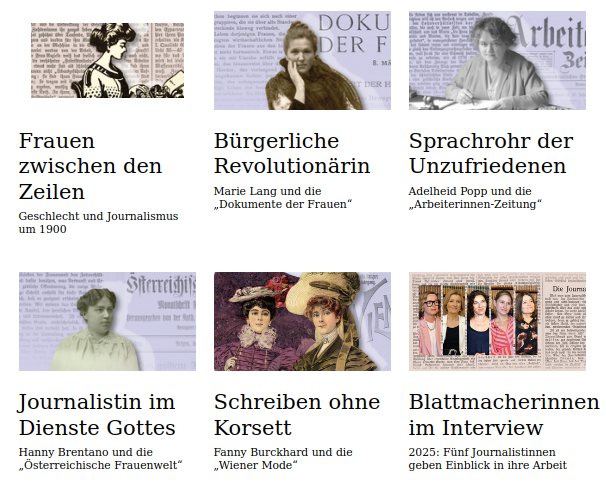Open the 'Bürgerliche Revolutionärin' heading
This screenshot has width=606, height=489.
coord(292,153)
